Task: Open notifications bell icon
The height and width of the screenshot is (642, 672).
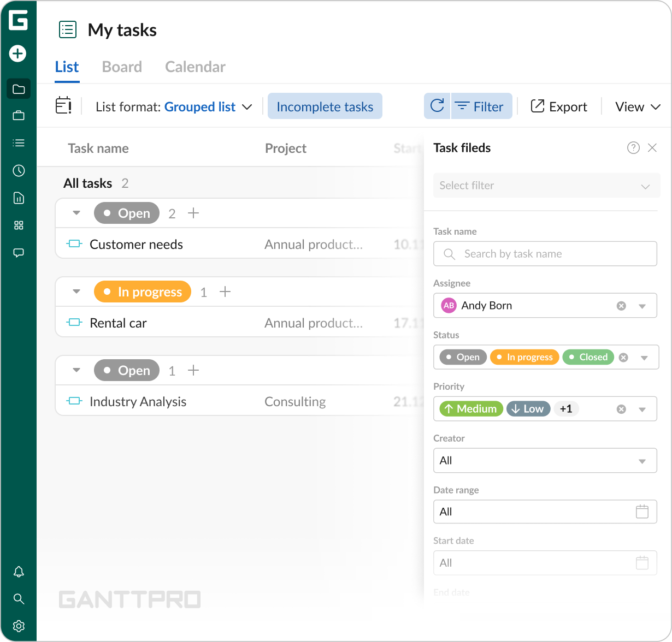Action: [19, 572]
